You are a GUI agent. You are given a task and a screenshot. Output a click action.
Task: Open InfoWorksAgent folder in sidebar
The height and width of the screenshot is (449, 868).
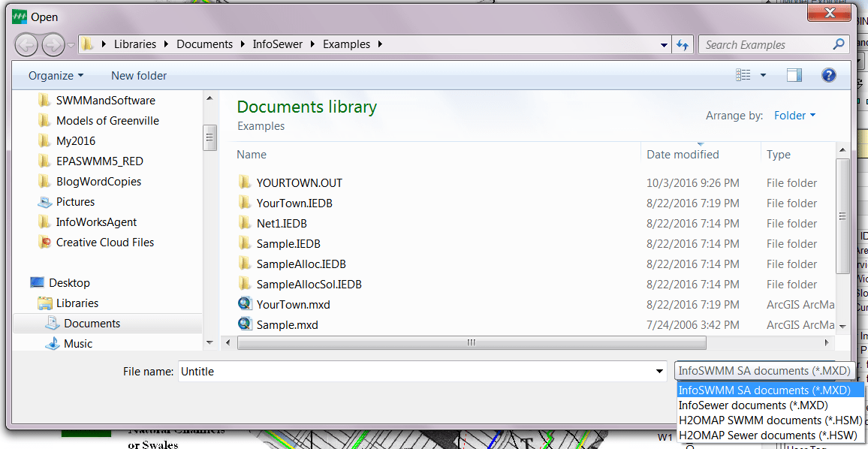pyautogui.click(x=96, y=222)
